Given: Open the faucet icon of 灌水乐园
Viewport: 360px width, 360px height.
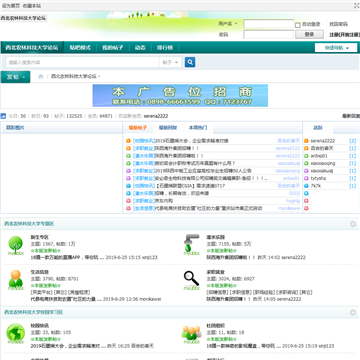Looking at the screenshot, I should pyautogui.click(x=192, y=245).
